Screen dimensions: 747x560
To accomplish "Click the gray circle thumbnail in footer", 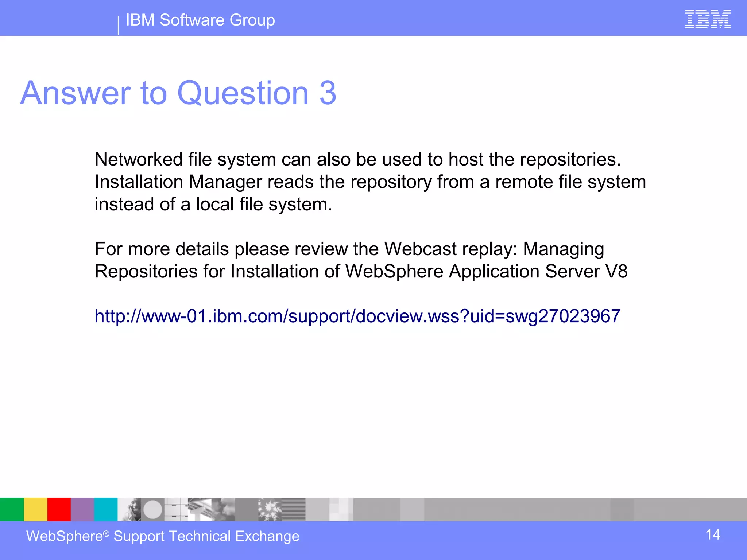I will pyautogui.click(x=153, y=509).
